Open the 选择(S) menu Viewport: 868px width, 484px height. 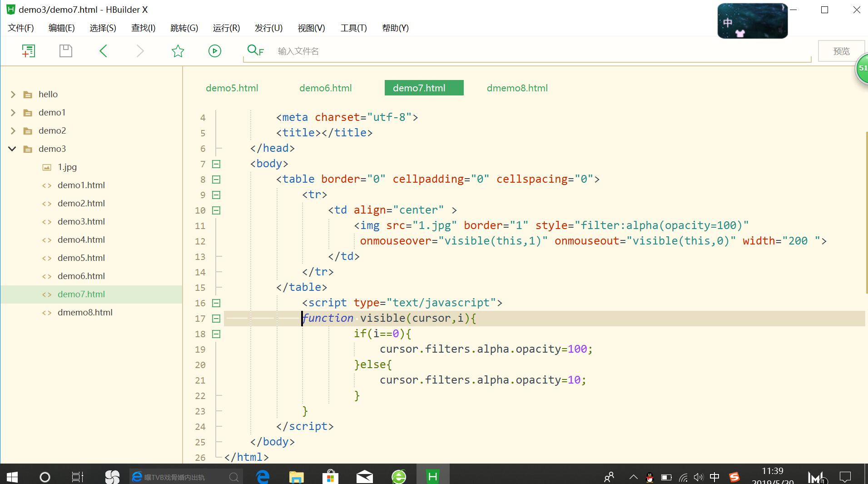(103, 28)
